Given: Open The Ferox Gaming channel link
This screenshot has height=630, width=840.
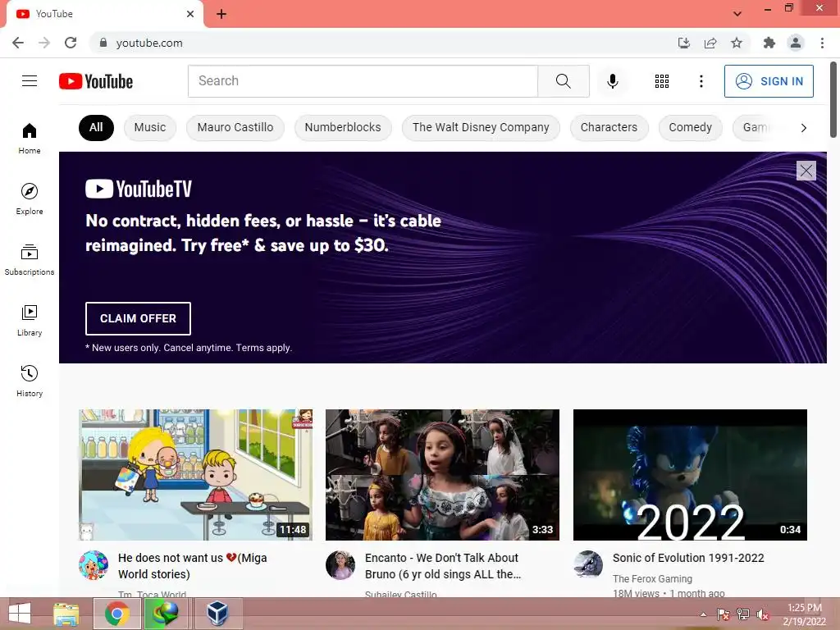Looking at the screenshot, I should pos(652,578).
